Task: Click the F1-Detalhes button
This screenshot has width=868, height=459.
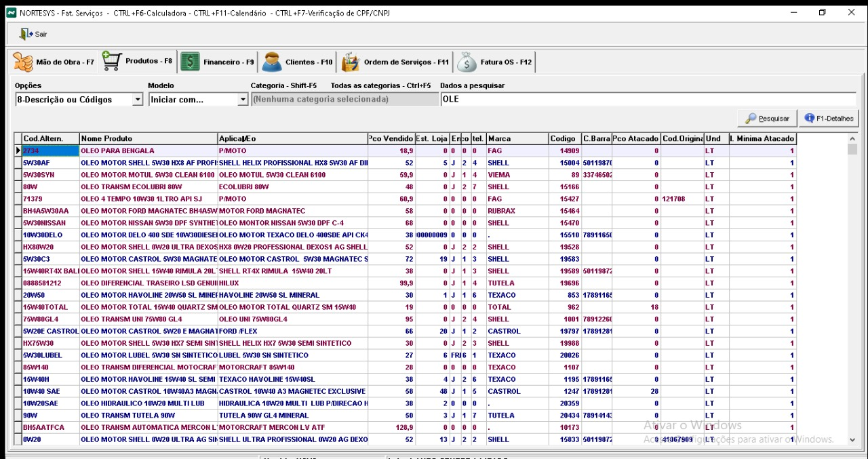Action: 829,118
